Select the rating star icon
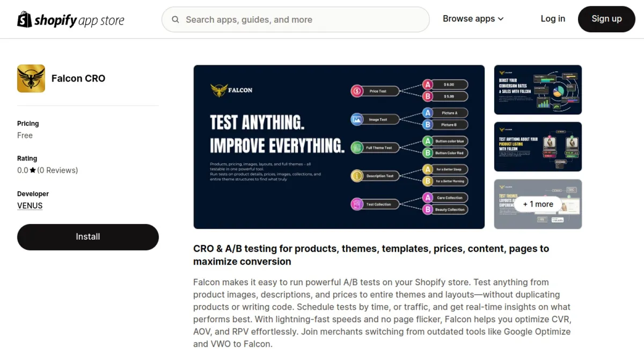Viewport: 644px width, 349px height. (33, 170)
